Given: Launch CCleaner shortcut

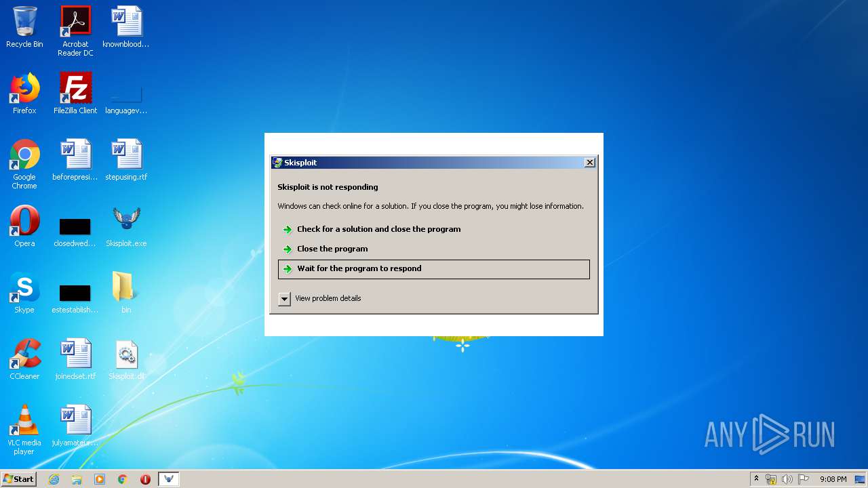Looking at the screenshot, I should [x=24, y=359].
